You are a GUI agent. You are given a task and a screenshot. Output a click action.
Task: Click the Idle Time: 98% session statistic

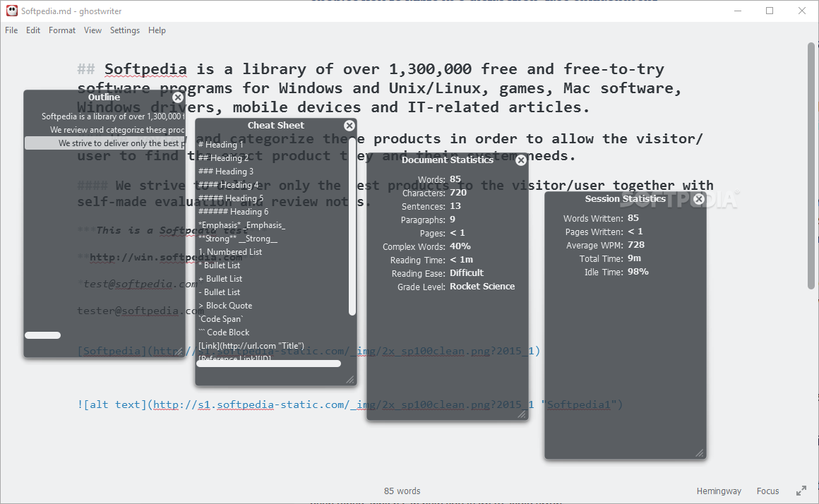[616, 272]
